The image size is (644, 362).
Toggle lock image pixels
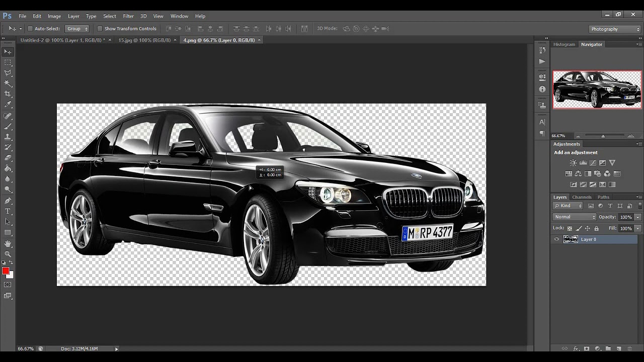[579, 228]
